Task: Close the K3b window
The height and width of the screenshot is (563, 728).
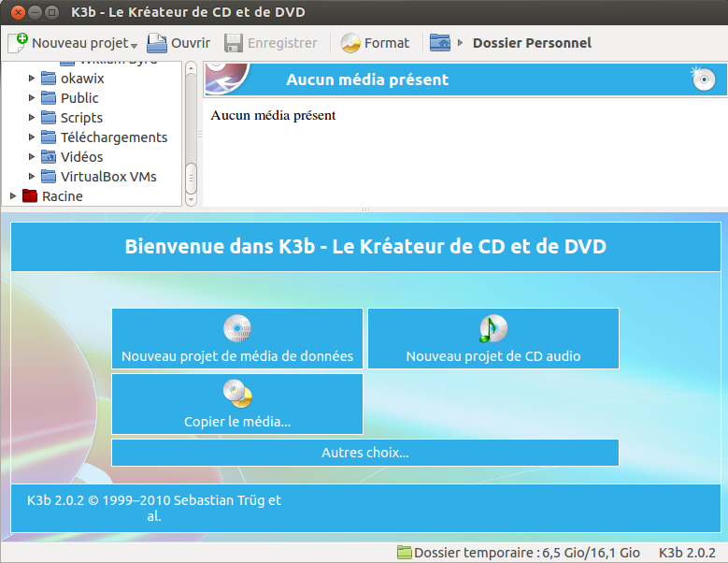Action: click(18, 12)
